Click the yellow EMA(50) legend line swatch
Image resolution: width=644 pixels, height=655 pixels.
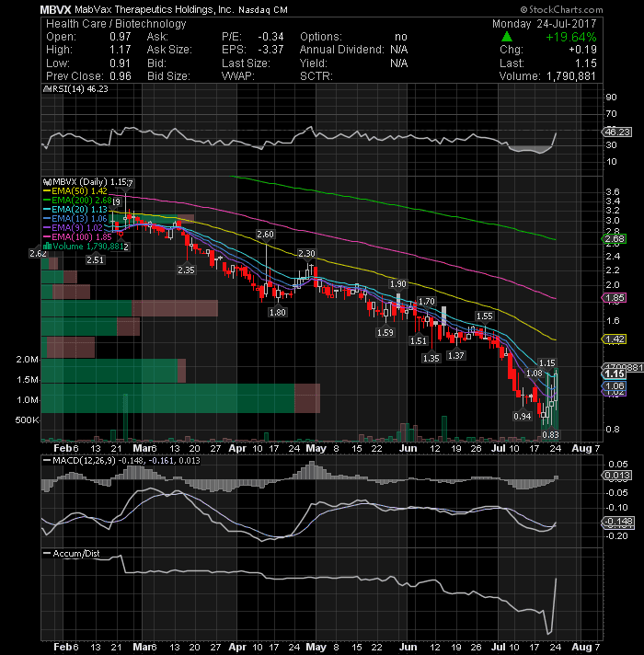coord(47,191)
